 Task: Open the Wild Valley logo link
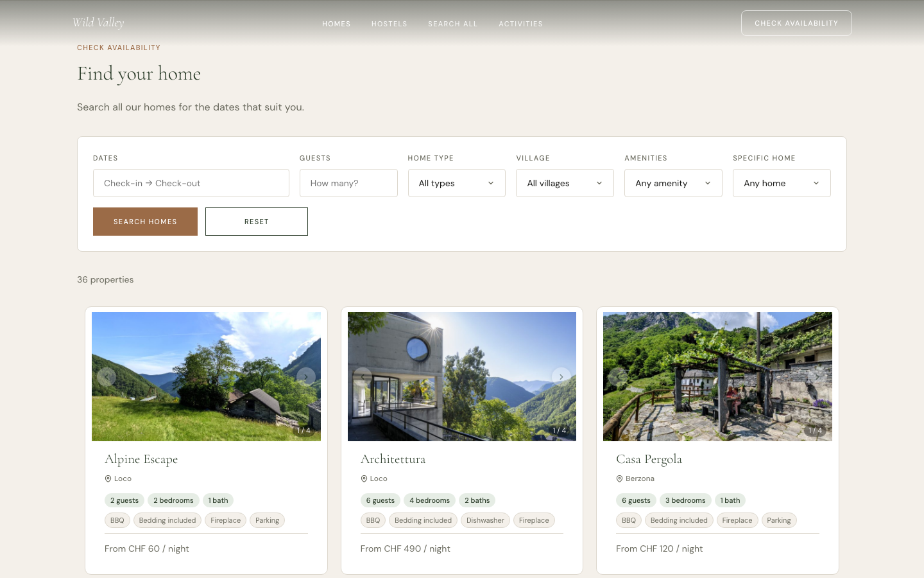tap(98, 22)
